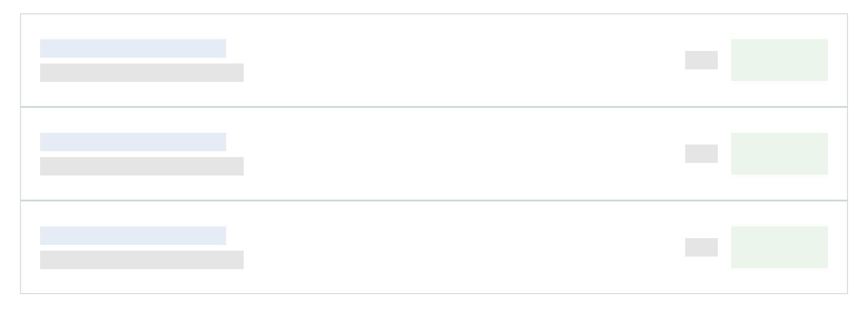Click the list container's bottom border line
The width and height of the screenshot is (868, 320).
coord(434,294)
